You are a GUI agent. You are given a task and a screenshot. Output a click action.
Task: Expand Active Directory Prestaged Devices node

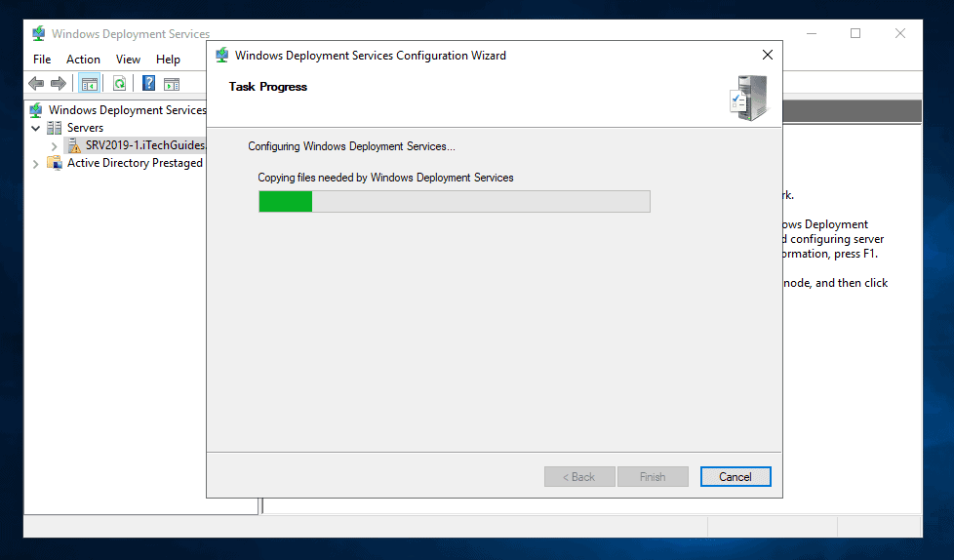pyautogui.click(x=36, y=163)
